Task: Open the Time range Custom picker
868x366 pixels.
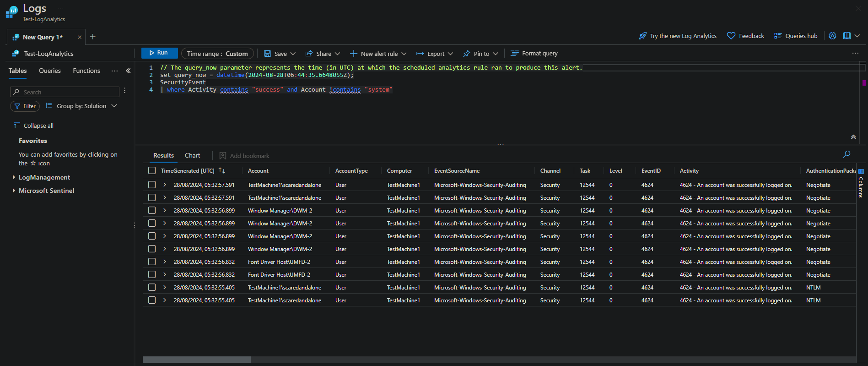Action: pyautogui.click(x=217, y=54)
